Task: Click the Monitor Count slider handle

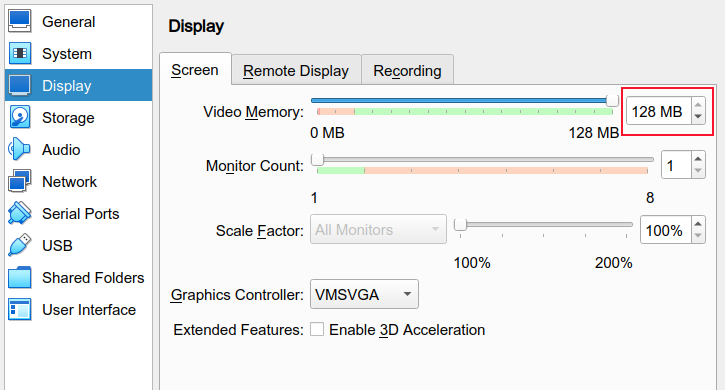Action: pyautogui.click(x=318, y=160)
